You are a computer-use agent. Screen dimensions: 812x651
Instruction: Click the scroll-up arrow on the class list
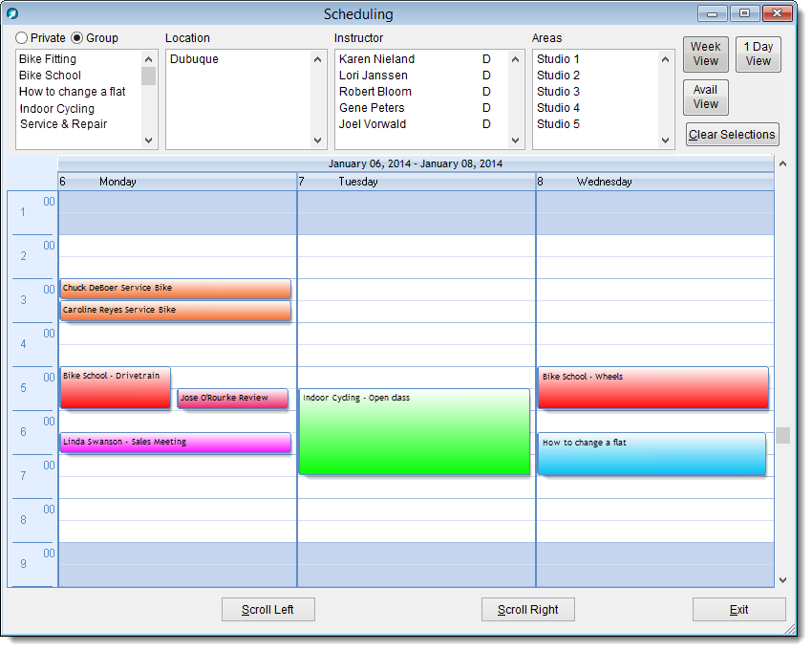click(148, 58)
